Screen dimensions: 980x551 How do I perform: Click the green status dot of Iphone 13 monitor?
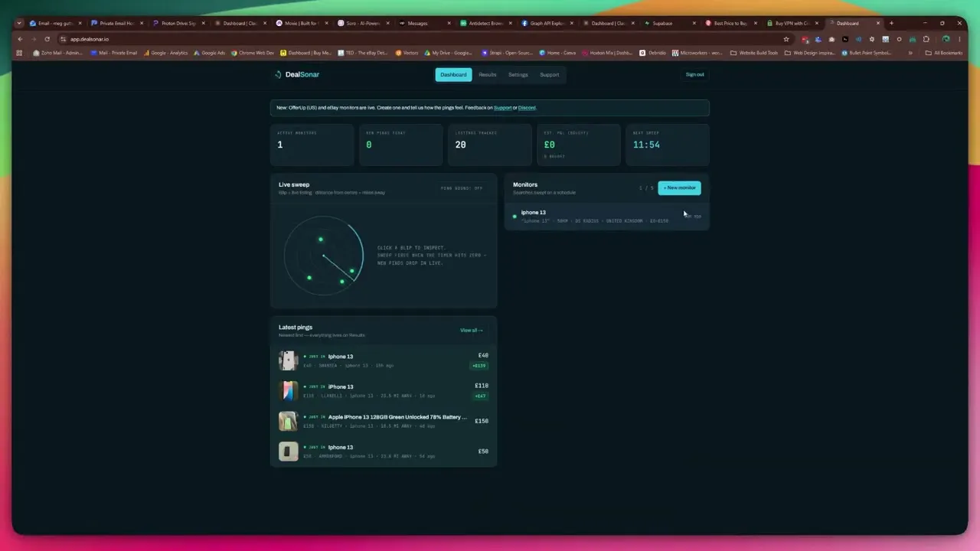point(514,217)
